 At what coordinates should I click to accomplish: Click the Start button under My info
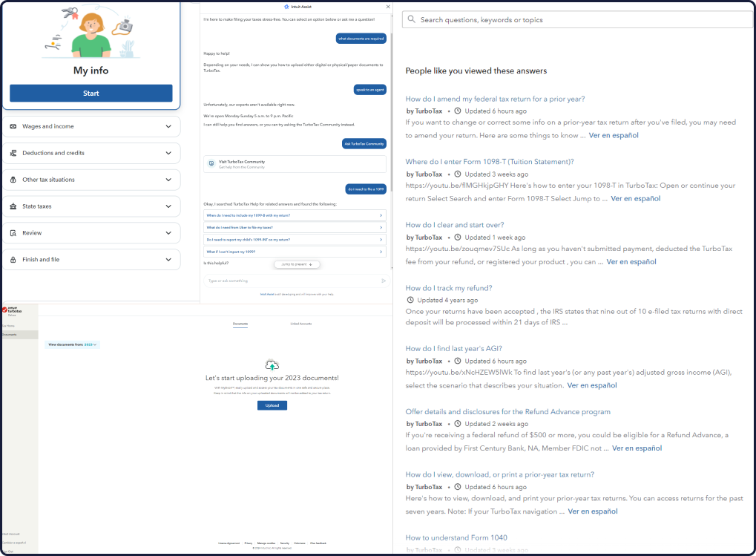[91, 93]
